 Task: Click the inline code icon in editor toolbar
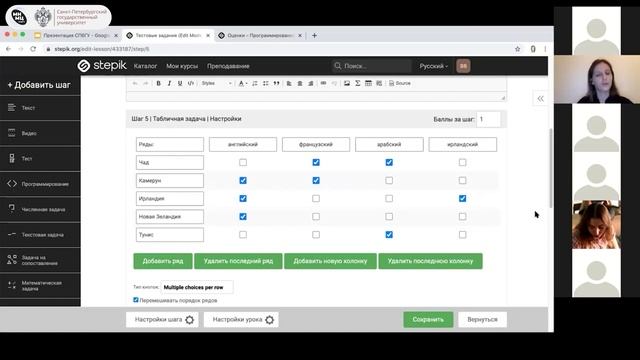click(190, 83)
